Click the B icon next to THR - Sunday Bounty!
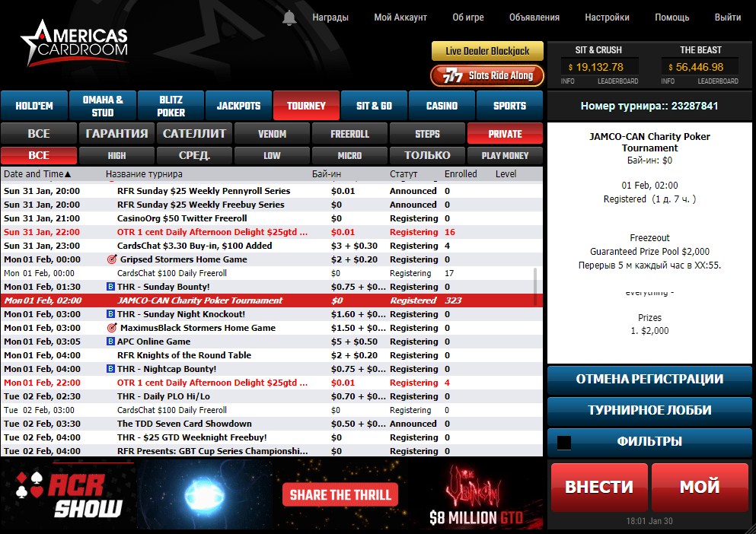Image resolution: width=756 pixels, height=534 pixels. click(x=110, y=287)
